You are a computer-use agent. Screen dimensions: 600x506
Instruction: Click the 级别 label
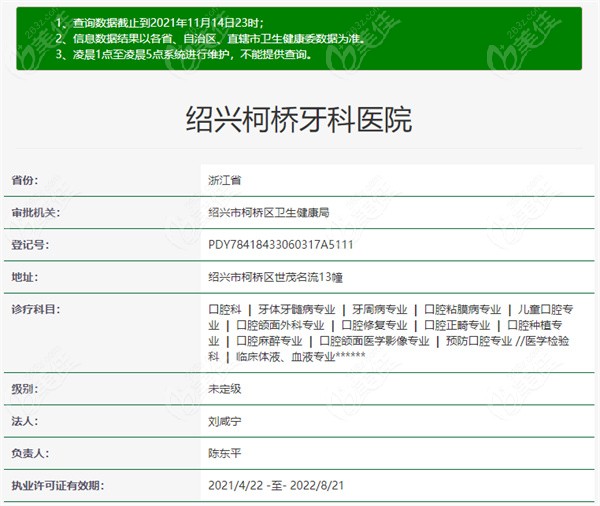(x=25, y=389)
